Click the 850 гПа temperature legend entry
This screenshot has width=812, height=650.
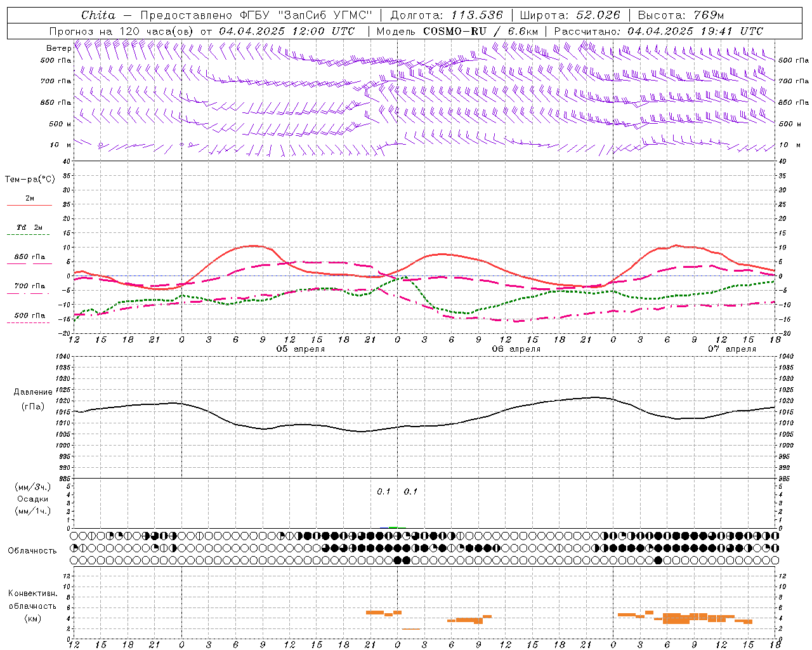point(29,257)
